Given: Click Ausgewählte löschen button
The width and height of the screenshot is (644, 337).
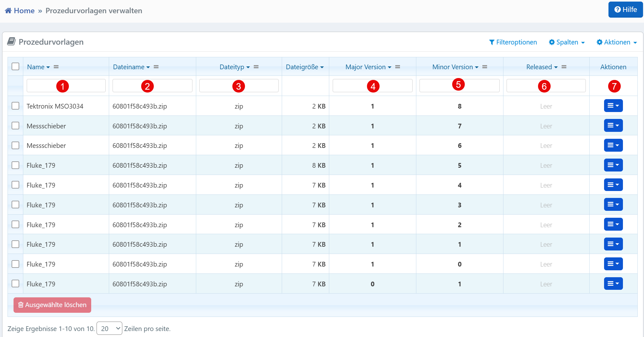Looking at the screenshot, I should click(52, 305).
